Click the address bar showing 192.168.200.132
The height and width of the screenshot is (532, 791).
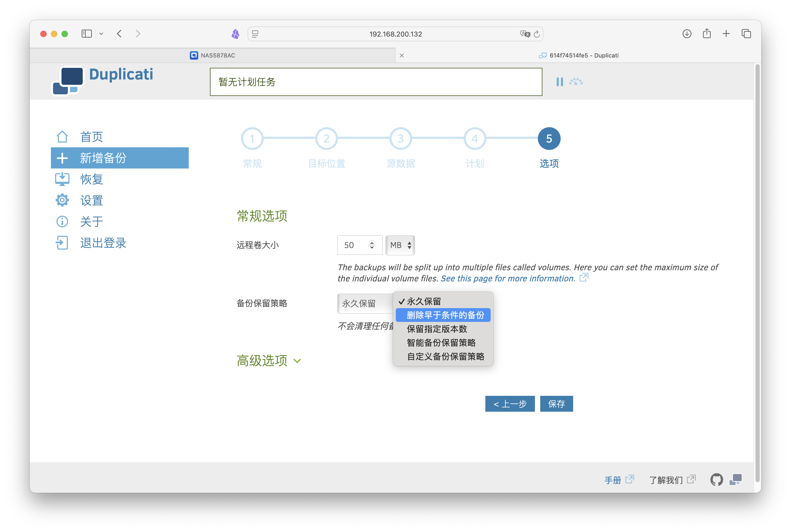coord(395,34)
